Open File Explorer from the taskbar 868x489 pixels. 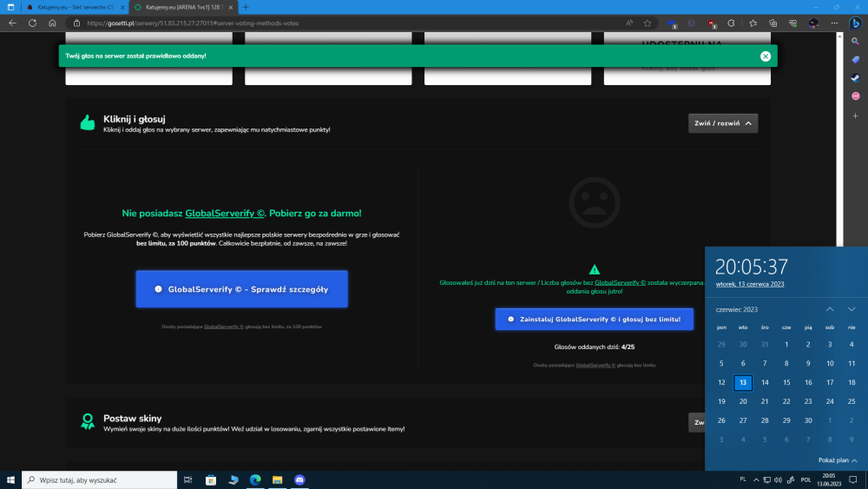pyautogui.click(x=278, y=480)
